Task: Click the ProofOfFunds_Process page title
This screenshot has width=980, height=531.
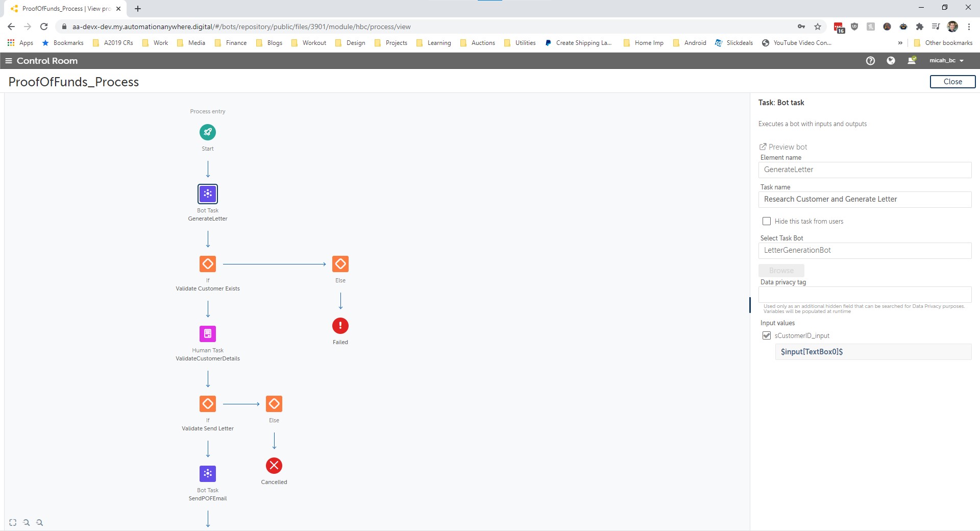Action: [73, 82]
